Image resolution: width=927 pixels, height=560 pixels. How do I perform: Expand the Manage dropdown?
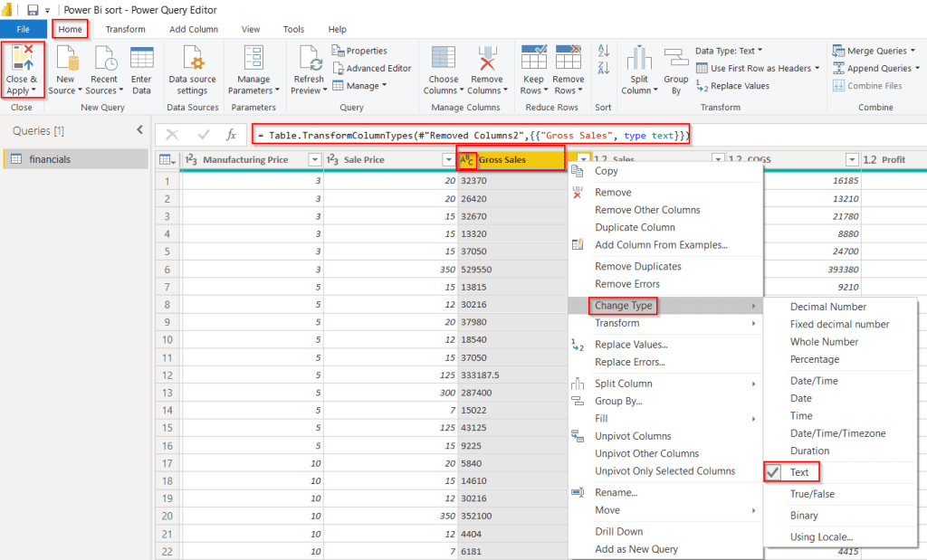pos(359,86)
